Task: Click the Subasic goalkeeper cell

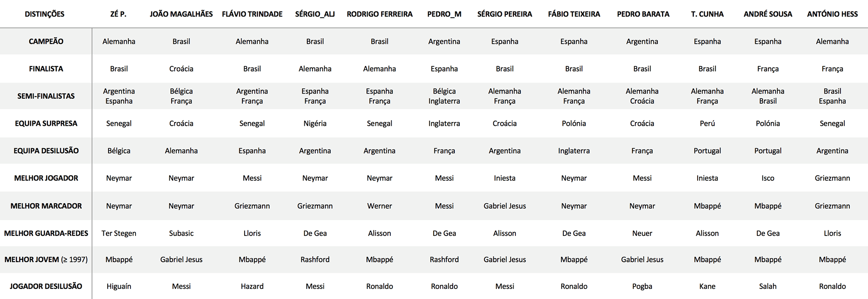Action: coord(181,233)
